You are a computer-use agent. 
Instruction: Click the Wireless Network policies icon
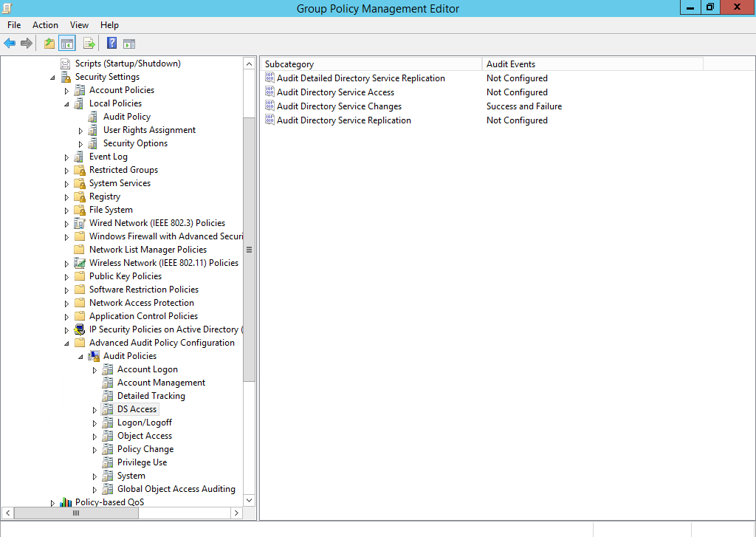point(80,263)
